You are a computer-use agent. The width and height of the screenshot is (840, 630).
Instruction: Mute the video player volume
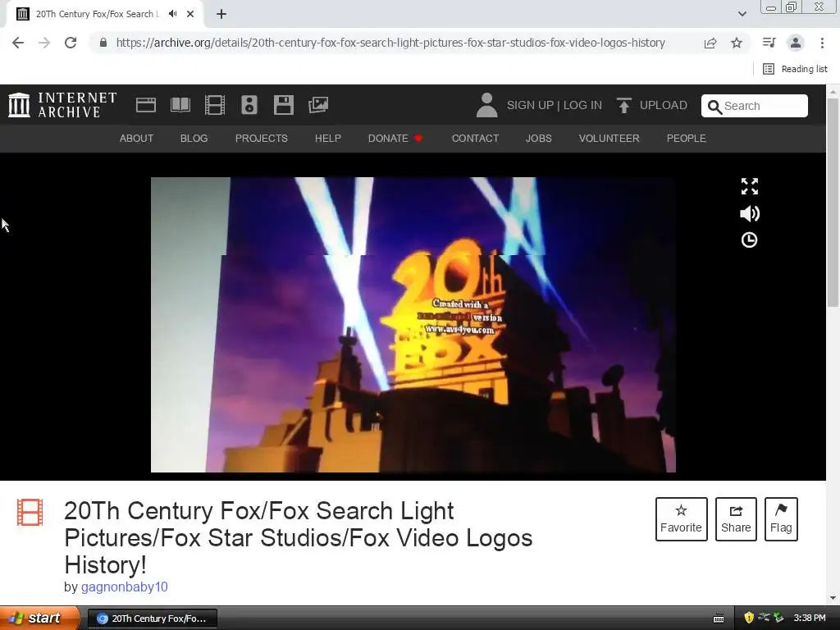(750, 214)
